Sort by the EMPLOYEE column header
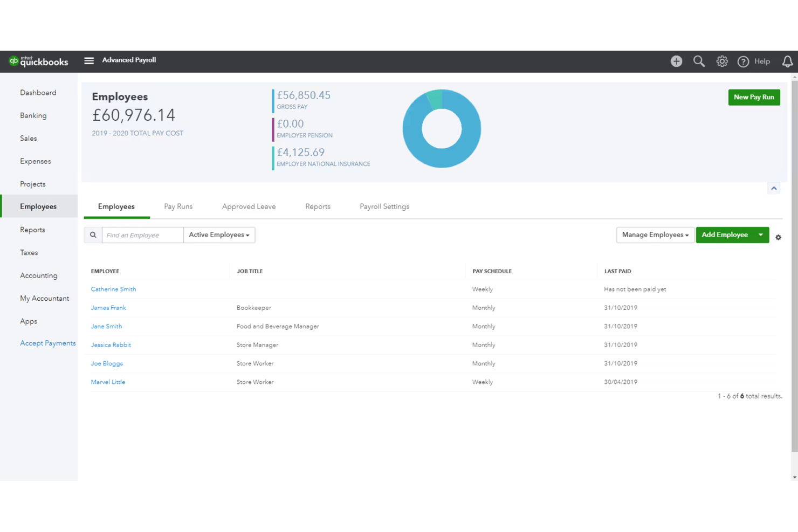The image size is (798, 532). pos(105,271)
